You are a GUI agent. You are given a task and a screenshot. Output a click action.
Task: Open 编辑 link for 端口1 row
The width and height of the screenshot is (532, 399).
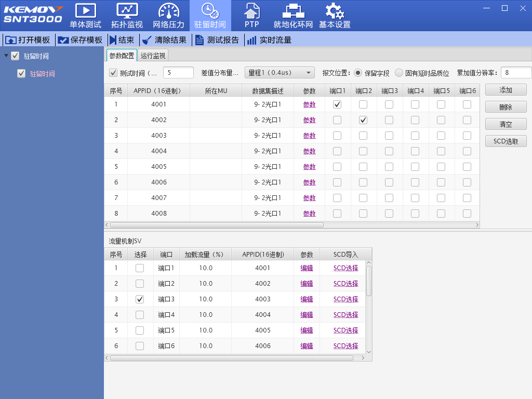click(x=307, y=268)
